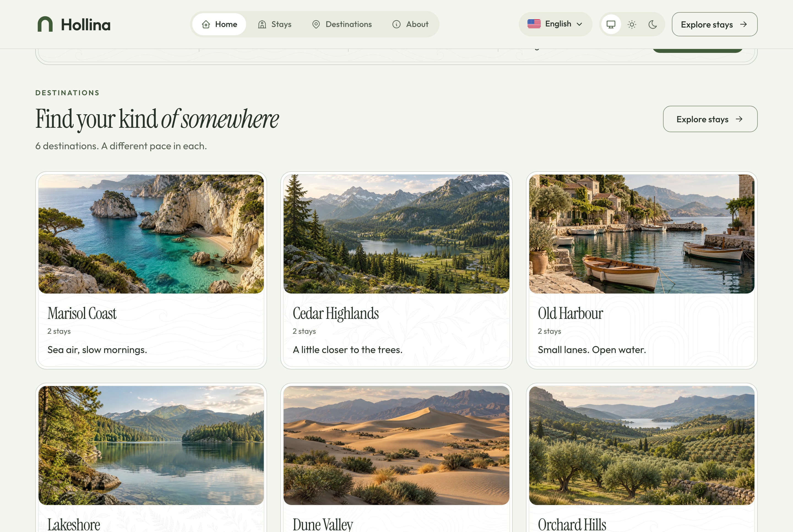Click the Lakeshore title
This screenshot has height=532, width=793.
pyautogui.click(x=74, y=524)
